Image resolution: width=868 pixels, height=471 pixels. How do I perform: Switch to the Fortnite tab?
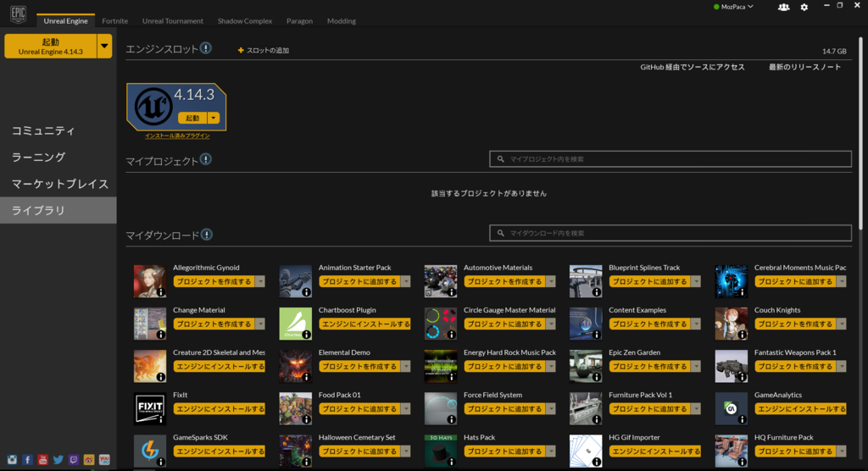[114, 20]
